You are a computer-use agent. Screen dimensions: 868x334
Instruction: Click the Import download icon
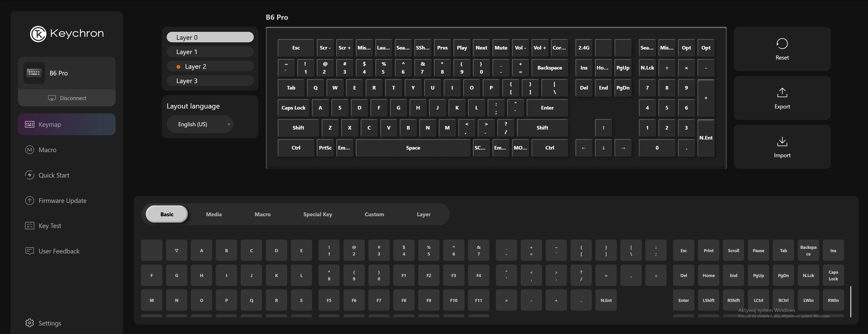pos(782,142)
